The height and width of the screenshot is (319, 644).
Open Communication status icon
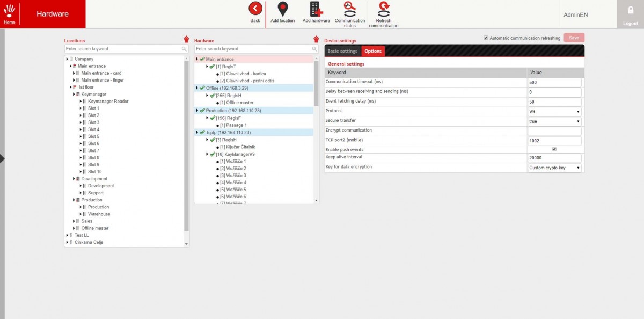pos(350,9)
